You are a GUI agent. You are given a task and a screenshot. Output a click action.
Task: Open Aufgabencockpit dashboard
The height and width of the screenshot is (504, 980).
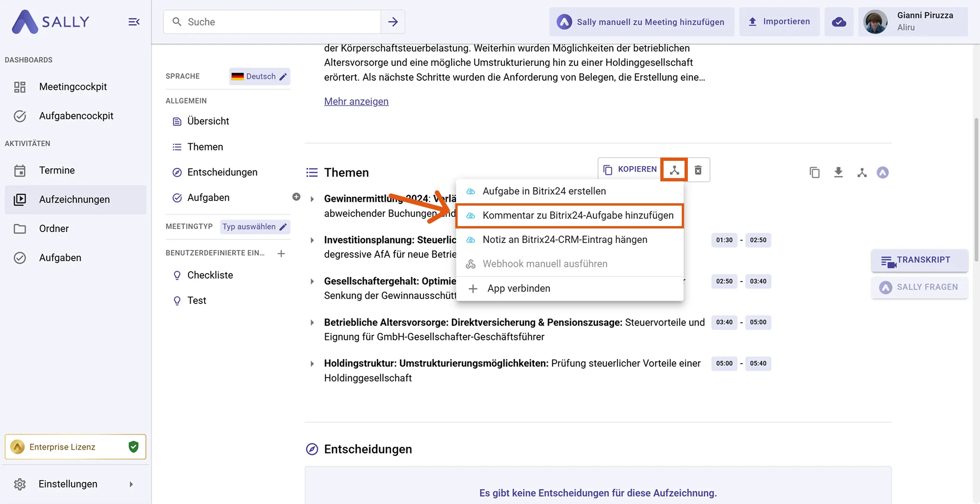[x=75, y=116]
